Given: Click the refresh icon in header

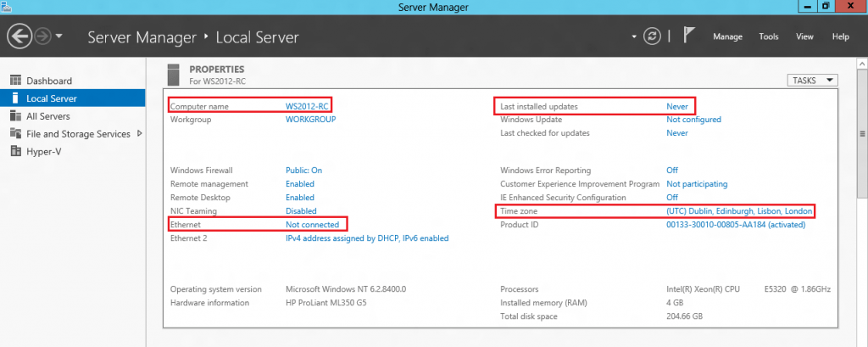Looking at the screenshot, I should pos(652,36).
